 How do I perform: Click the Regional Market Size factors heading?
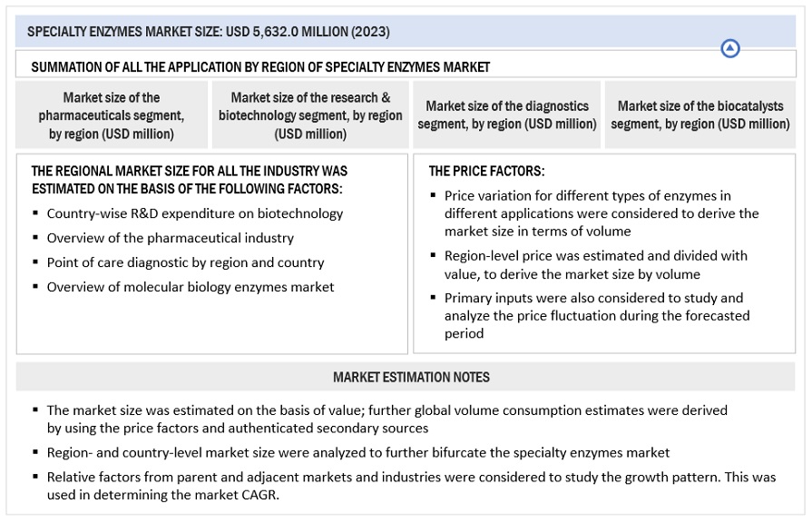[x=189, y=180]
